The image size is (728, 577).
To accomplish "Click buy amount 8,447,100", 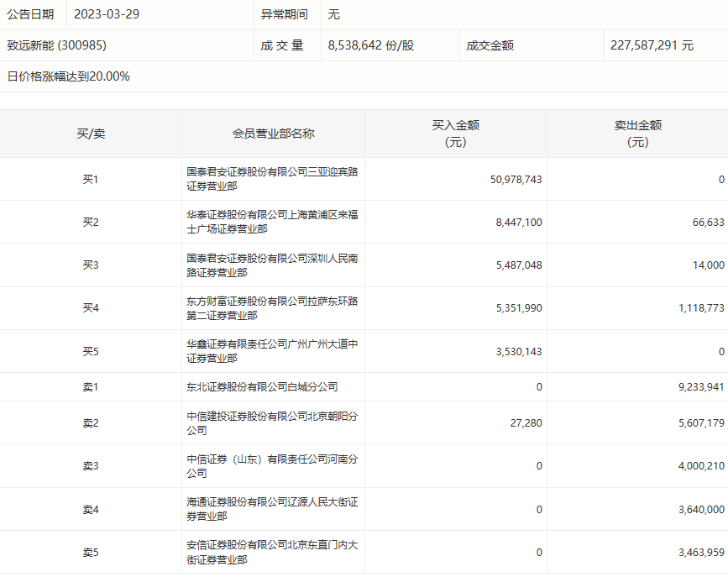I will coord(519,222).
